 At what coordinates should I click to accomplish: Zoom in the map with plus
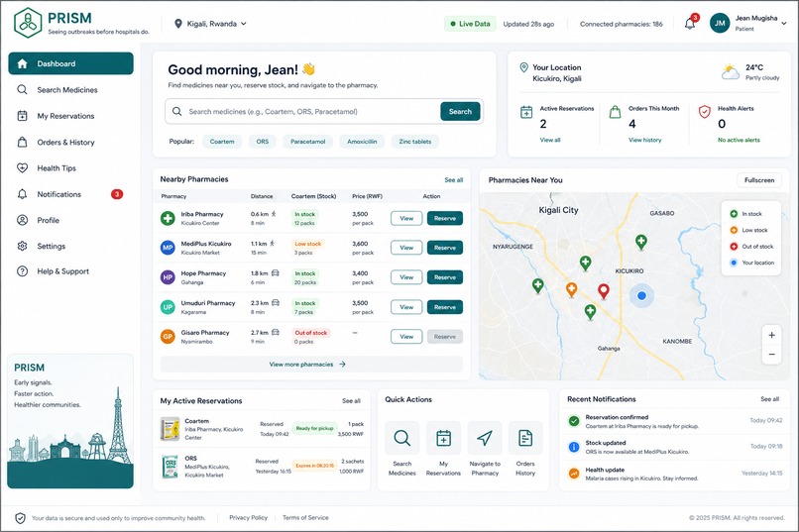771,335
